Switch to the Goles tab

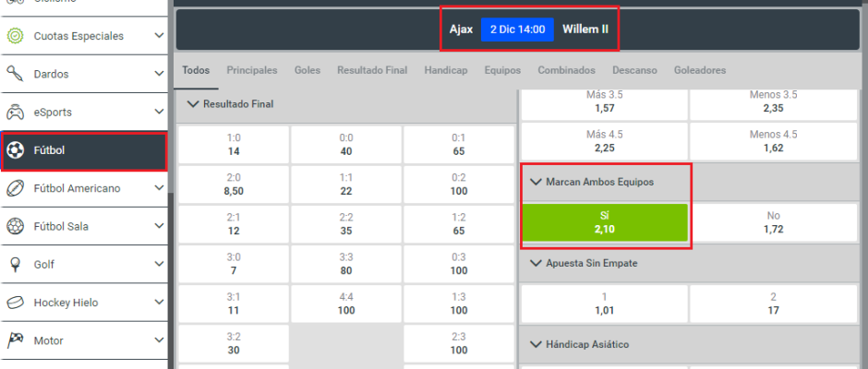[307, 70]
